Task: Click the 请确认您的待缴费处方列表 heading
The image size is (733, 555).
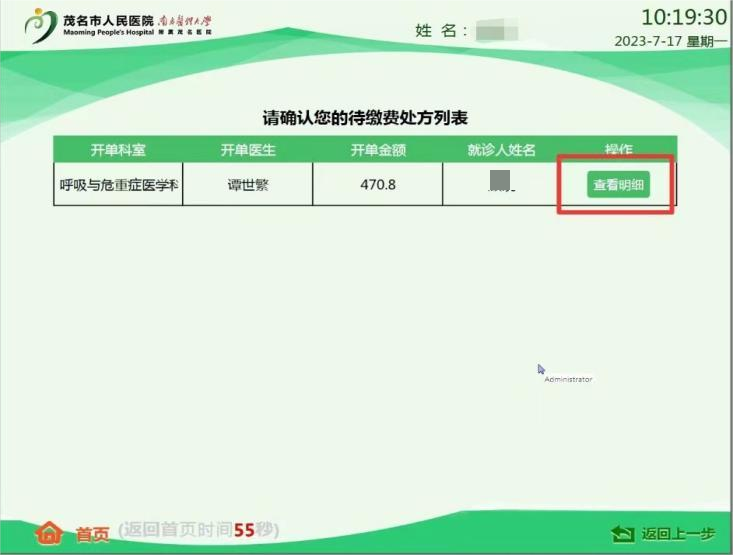Action: click(x=365, y=117)
